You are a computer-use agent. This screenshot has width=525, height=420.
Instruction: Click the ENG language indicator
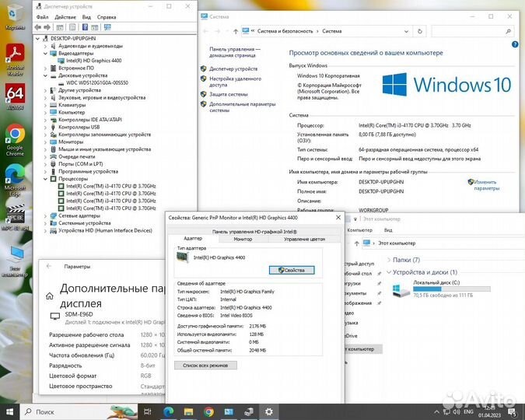point(468,411)
